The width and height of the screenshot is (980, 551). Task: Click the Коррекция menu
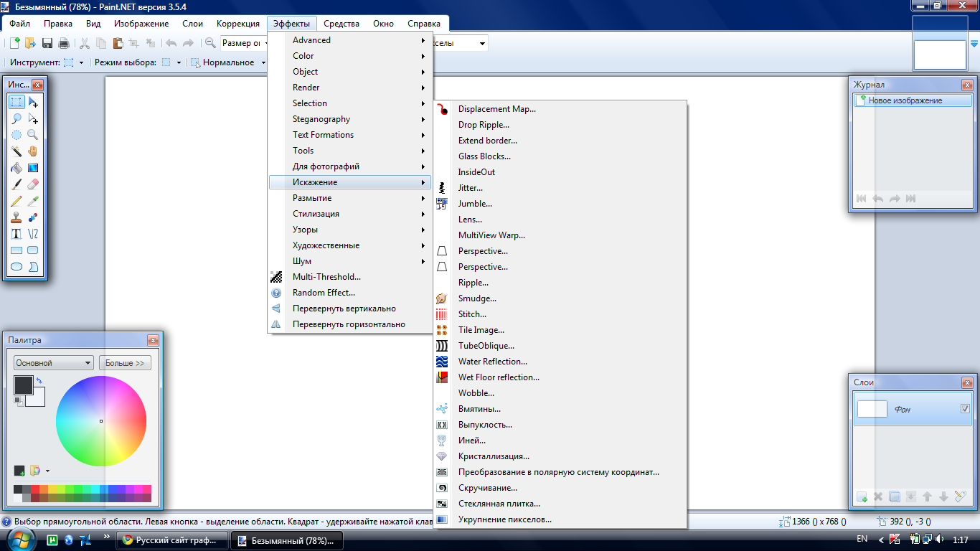237,24
